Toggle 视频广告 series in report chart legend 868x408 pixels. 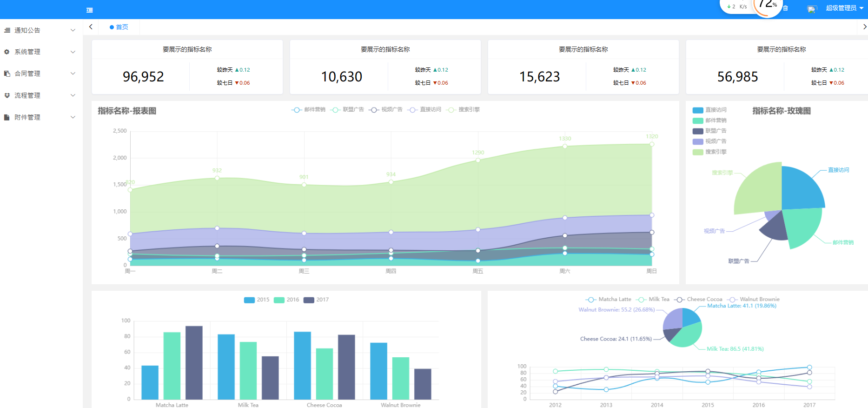coord(385,110)
